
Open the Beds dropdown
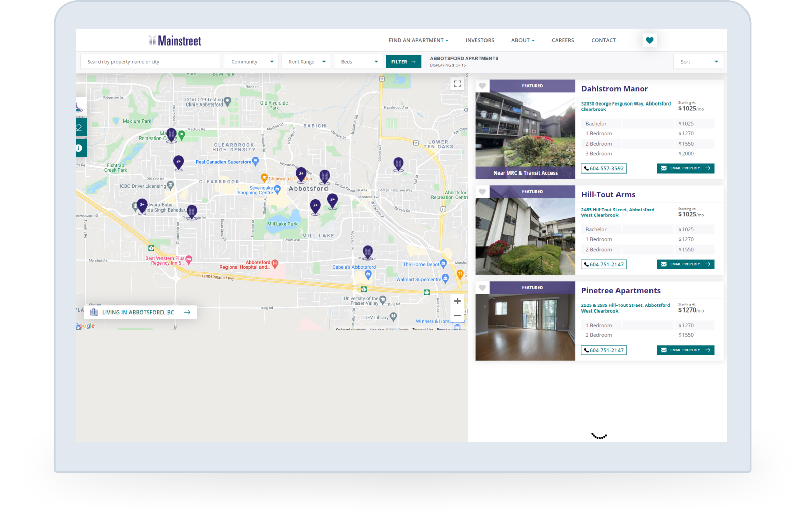[359, 62]
